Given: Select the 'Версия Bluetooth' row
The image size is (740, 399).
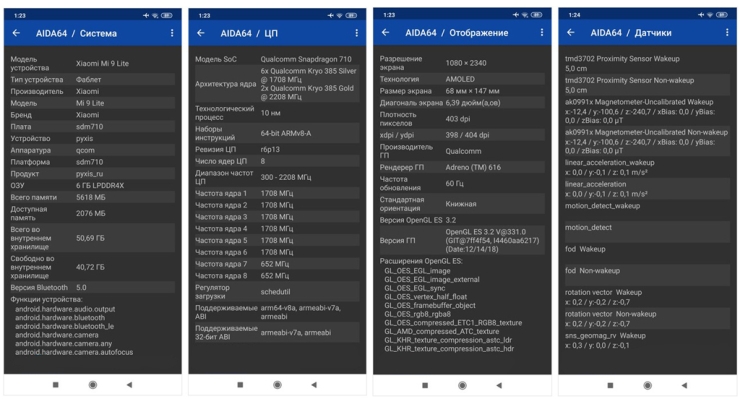Looking at the screenshot, I should (92, 288).
